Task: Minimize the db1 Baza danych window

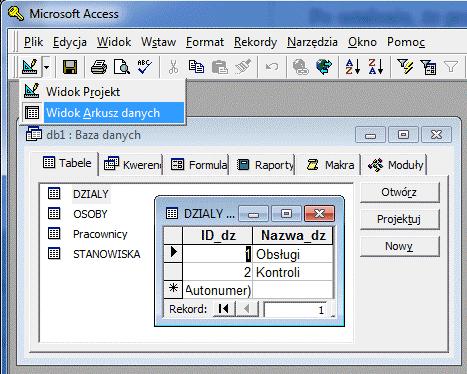Action: click(x=370, y=135)
